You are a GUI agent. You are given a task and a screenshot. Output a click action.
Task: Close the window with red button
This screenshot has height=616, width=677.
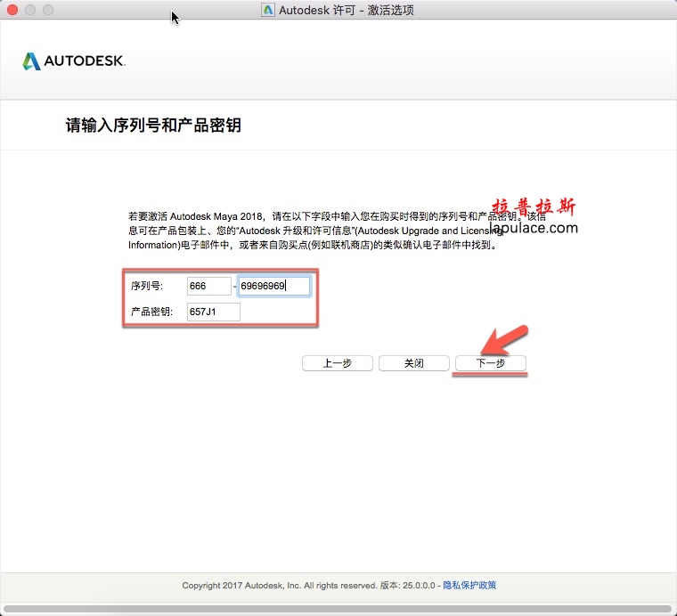(x=12, y=10)
